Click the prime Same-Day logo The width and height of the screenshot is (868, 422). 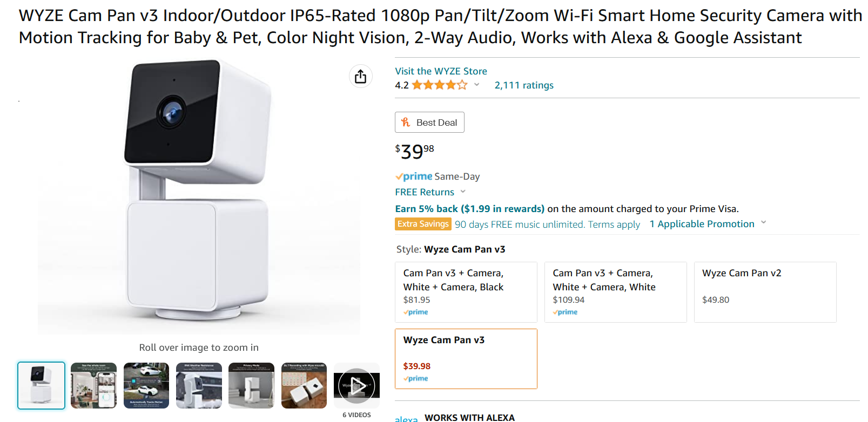coord(414,176)
